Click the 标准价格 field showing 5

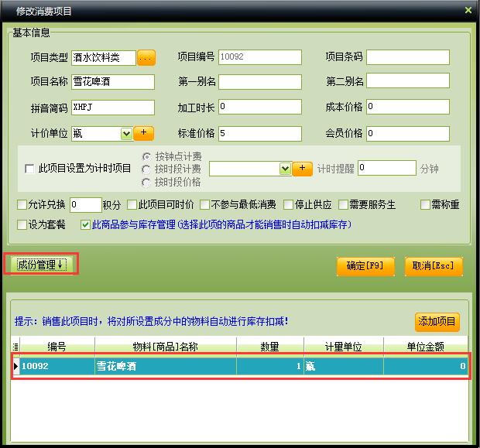tap(260, 133)
